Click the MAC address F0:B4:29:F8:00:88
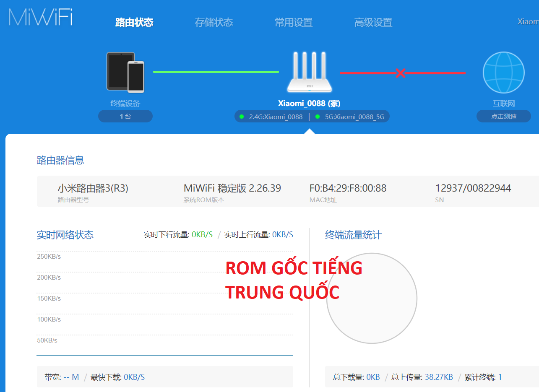Viewport: 539px width, 392px height. (x=348, y=188)
